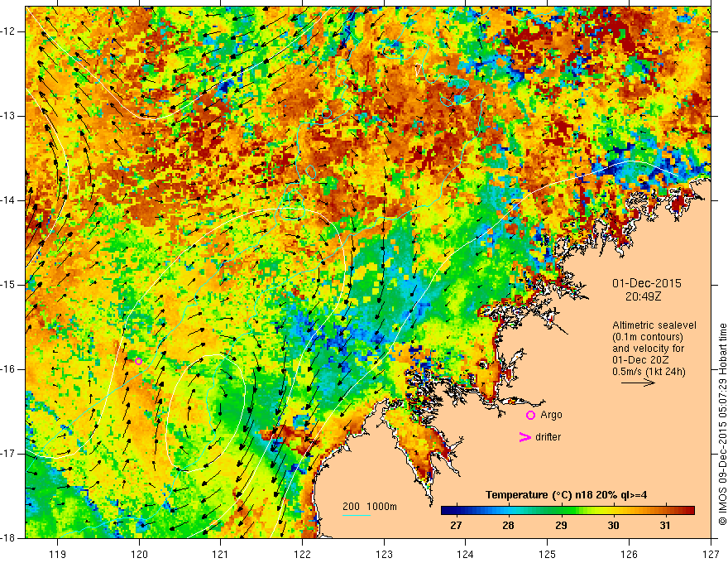Click longitude axis label '120'

pyautogui.click(x=139, y=554)
